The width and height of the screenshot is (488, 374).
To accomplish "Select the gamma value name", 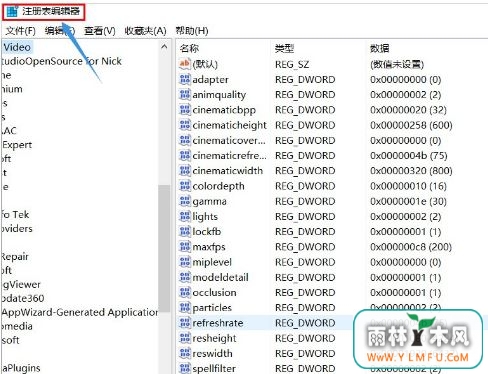I will 209,202.
